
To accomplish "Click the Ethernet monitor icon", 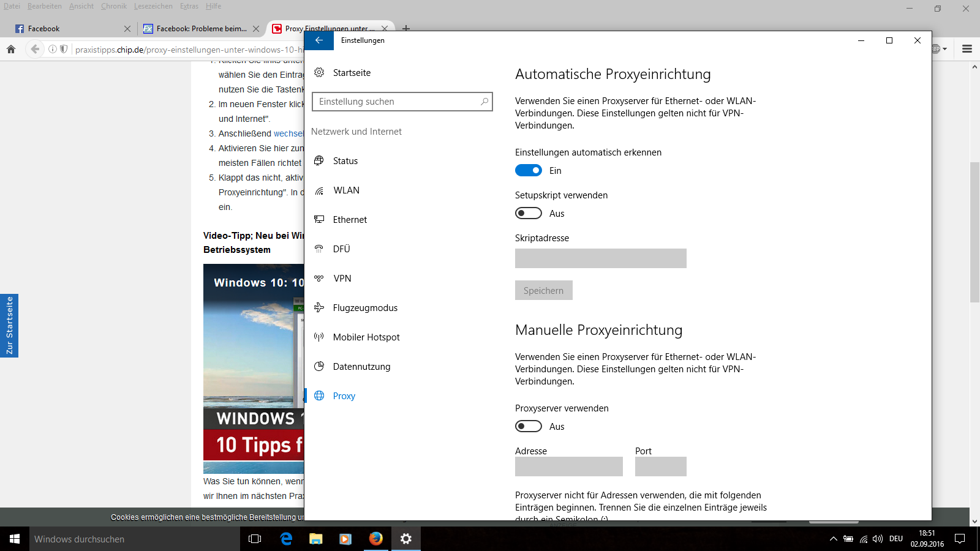I will pyautogui.click(x=319, y=219).
